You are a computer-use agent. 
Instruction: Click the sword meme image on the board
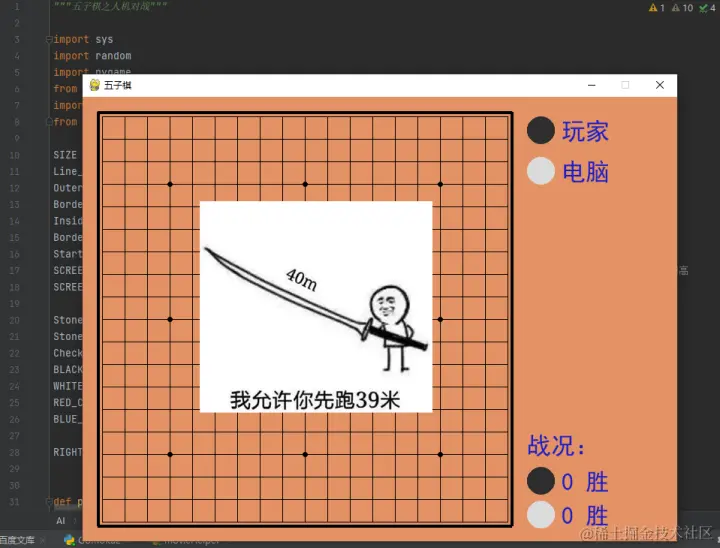316,307
